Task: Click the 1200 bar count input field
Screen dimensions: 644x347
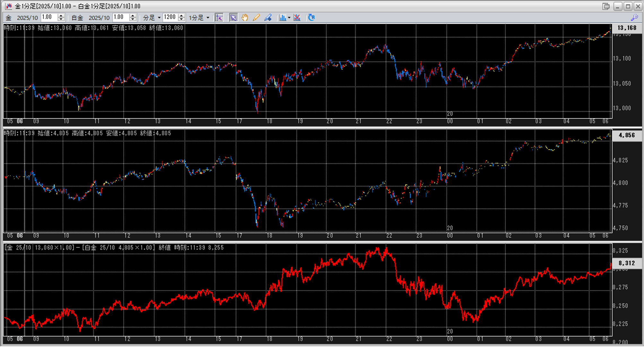Action: (x=170, y=17)
